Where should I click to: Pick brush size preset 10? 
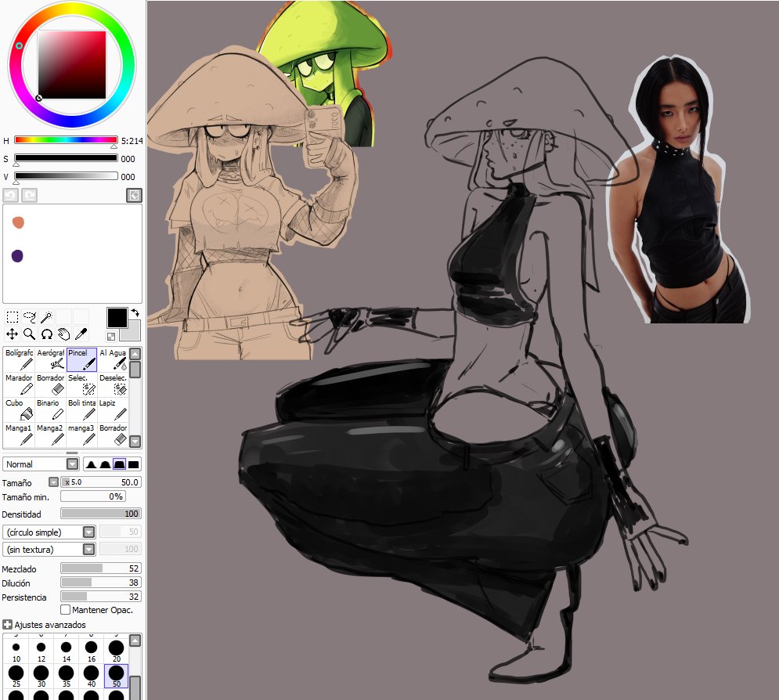pyautogui.click(x=16, y=651)
